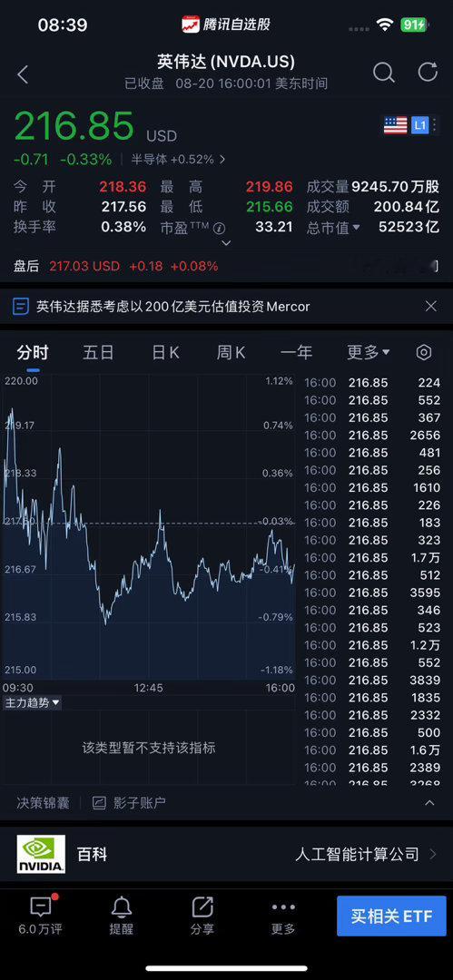Refresh the NVDA quote data
The width and height of the screenshot is (453, 980).
click(428, 73)
